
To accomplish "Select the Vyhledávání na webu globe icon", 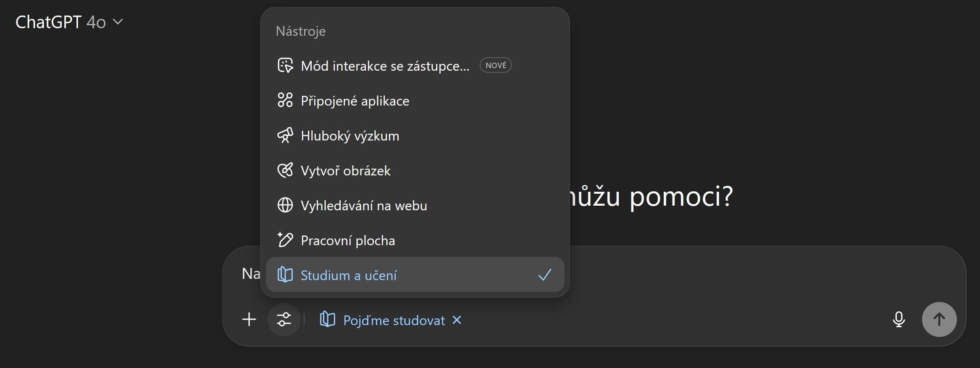I will click(285, 205).
